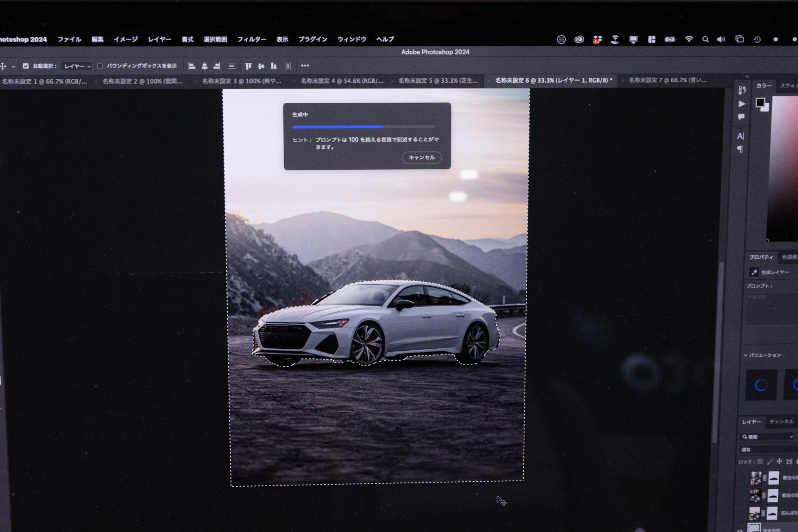The image size is (798, 532).
Task: Click the macOS Wi-Fi menu bar icon
Action: click(x=689, y=39)
